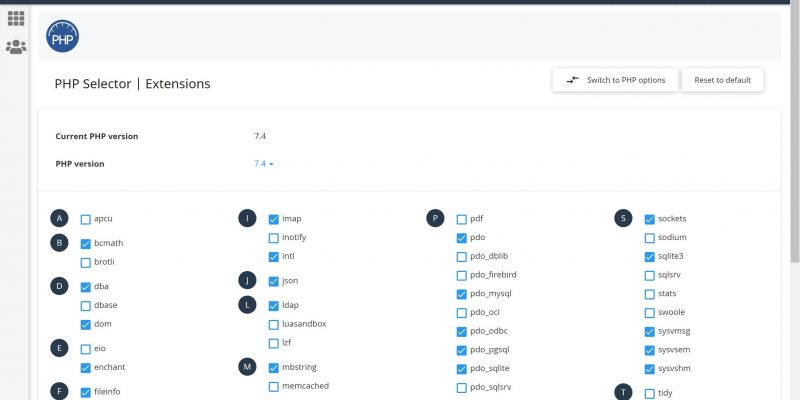Uncheck the sysvsem extension
The width and height of the screenshot is (800, 400).
point(649,351)
